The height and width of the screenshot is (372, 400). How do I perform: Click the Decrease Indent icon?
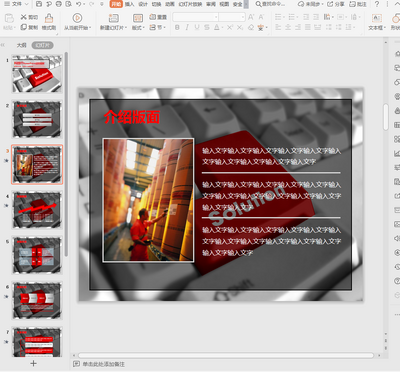coord(306,17)
